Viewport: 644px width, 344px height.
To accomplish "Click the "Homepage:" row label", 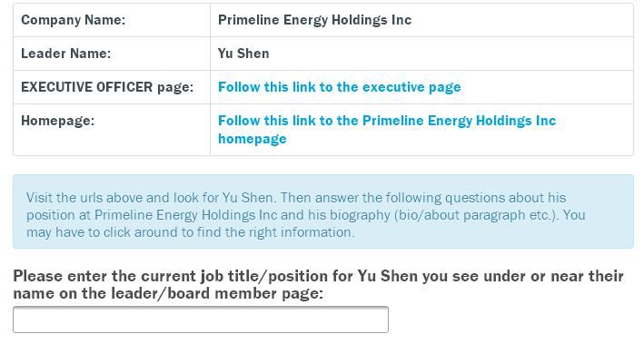I will 57,121.
